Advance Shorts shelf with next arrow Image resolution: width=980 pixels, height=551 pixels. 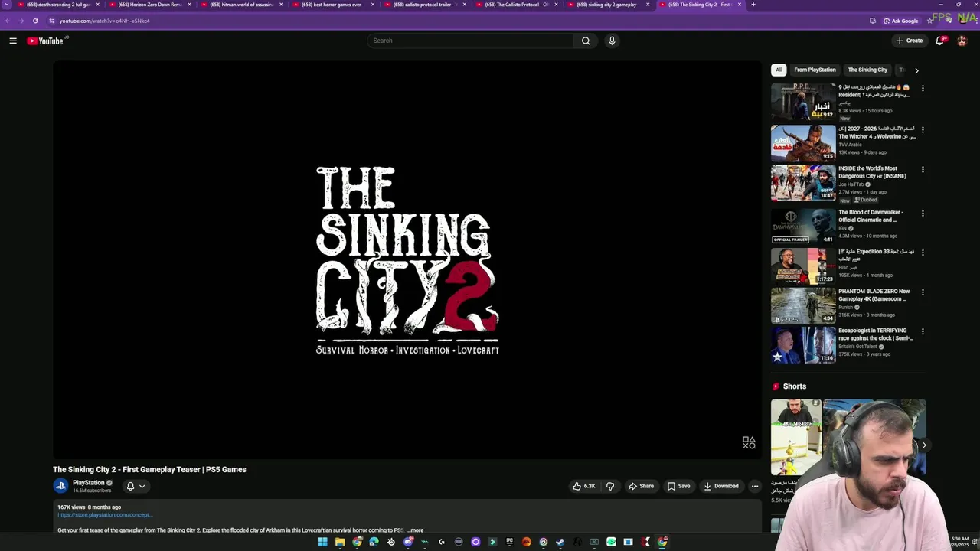point(924,445)
